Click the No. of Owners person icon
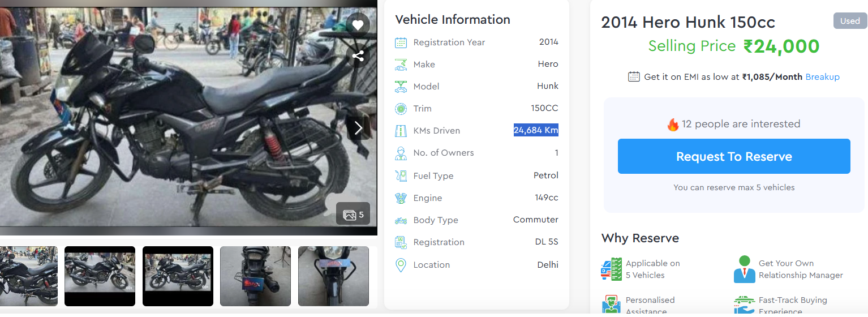This screenshot has width=868, height=317. 401,153
